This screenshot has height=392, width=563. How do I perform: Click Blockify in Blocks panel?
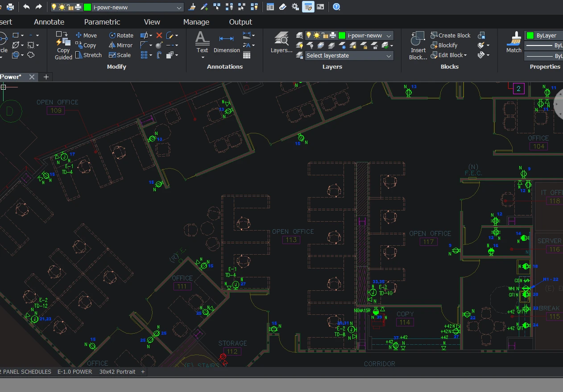(444, 45)
